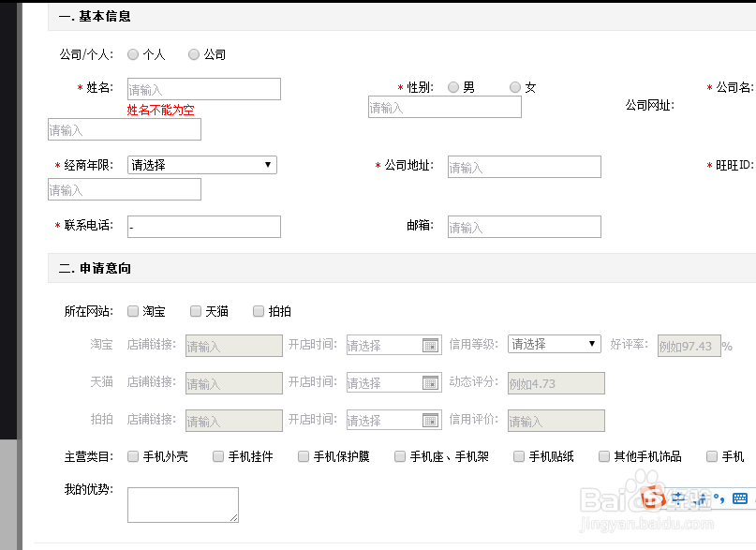
Task: Focus the 姓名 input field
Action: click(204, 89)
